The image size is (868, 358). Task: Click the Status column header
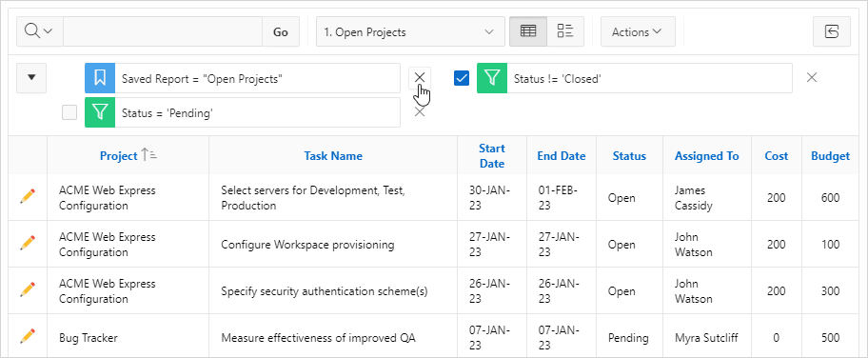point(629,156)
